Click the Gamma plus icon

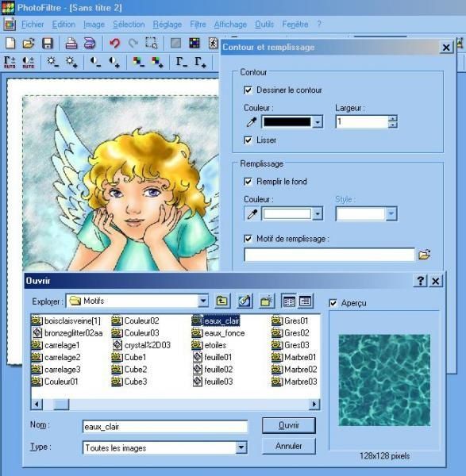click(200, 62)
